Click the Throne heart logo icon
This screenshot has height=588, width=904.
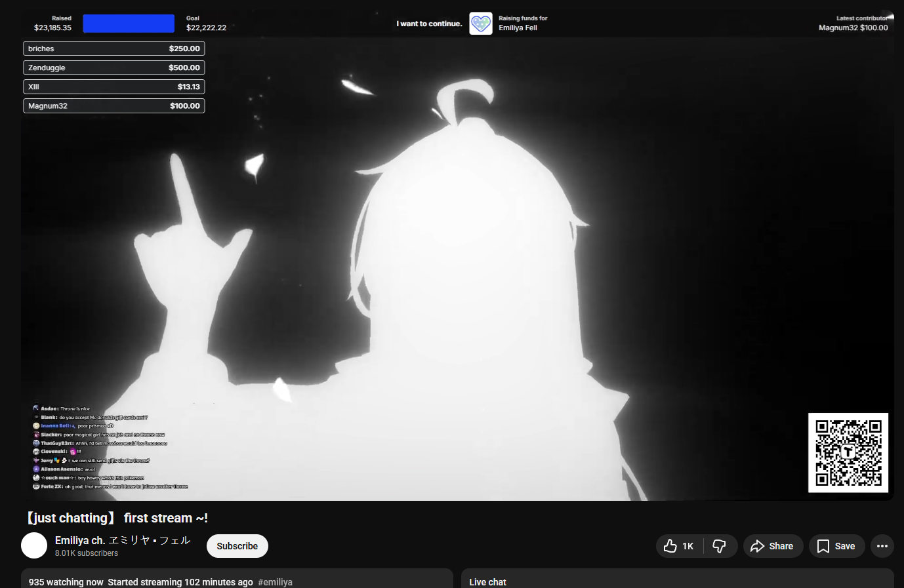(481, 24)
